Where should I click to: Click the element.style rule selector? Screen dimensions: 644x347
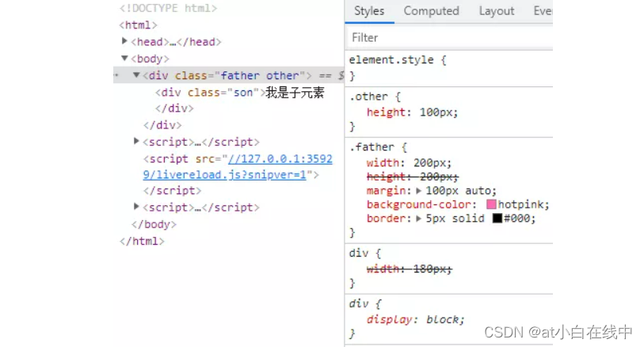point(391,60)
